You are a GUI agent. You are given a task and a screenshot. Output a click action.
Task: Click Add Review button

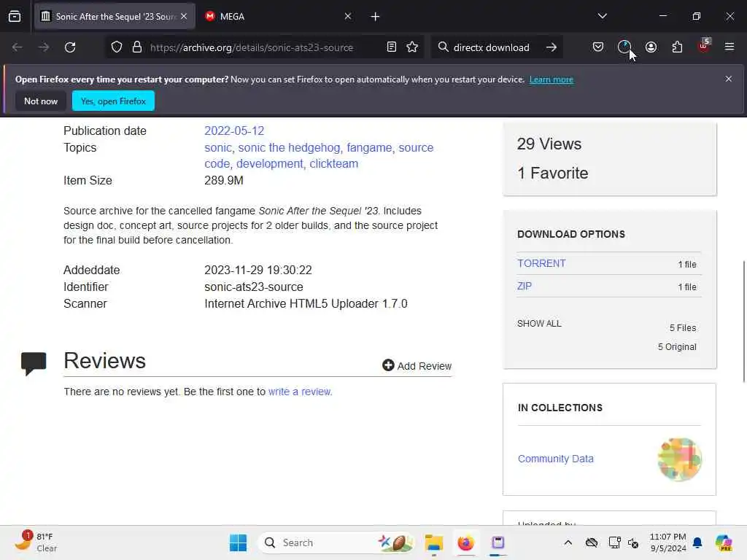(417, 366)
